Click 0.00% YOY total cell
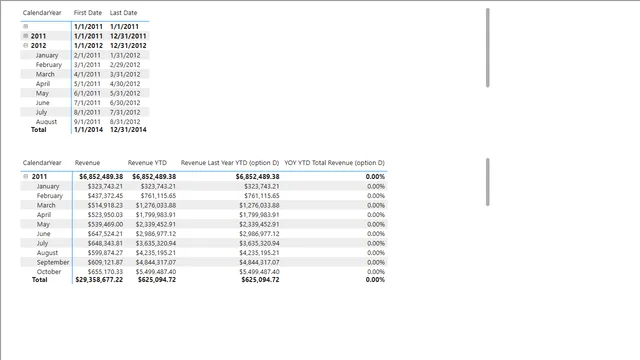This screenshot has width=640, height=360. [375, 280]
